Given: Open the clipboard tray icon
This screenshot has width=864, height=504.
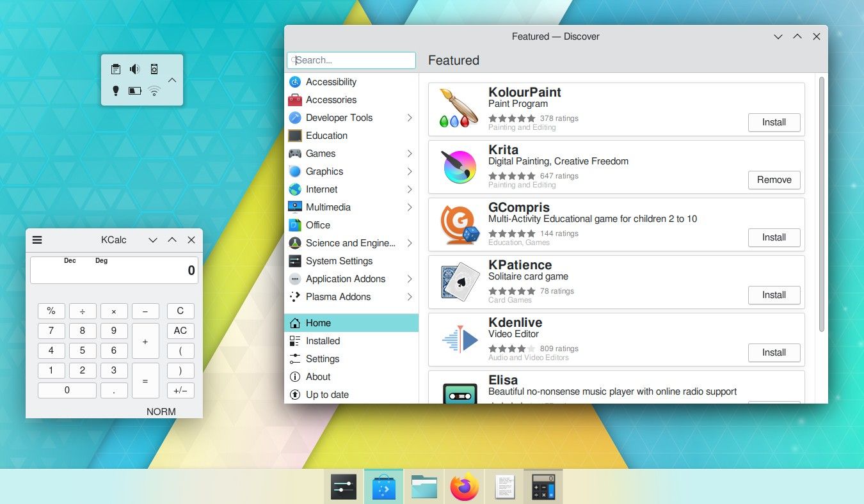Looking at the screenshot, I should pyautogui.click(x=116, y=69).
